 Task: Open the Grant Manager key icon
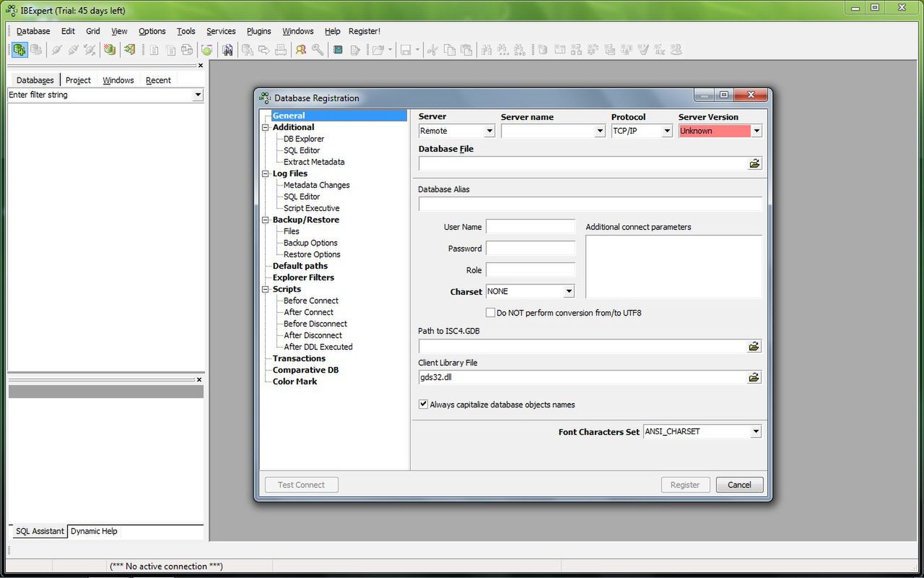point(318,50)
